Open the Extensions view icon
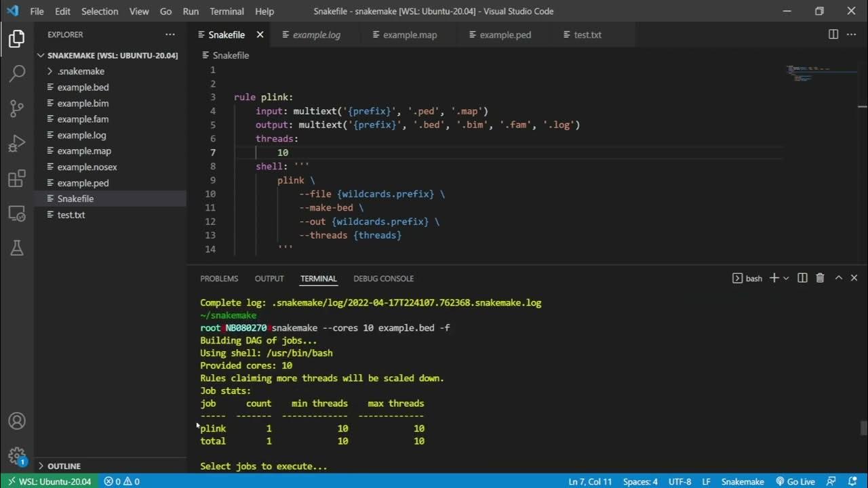The width and height of the screenshot is (868, 488). tap(17, 179)
